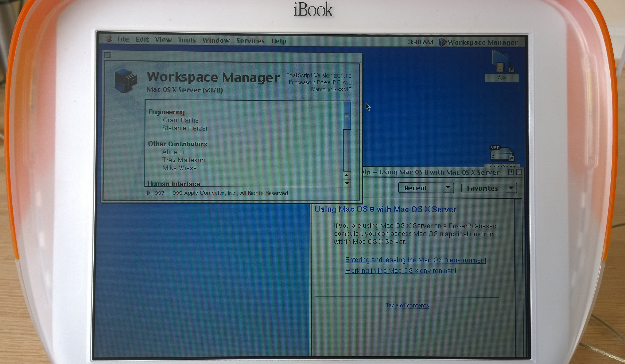Click the Human Interface heading in credits
This screenshot has width=625, height=364.
tap(174, 184)
